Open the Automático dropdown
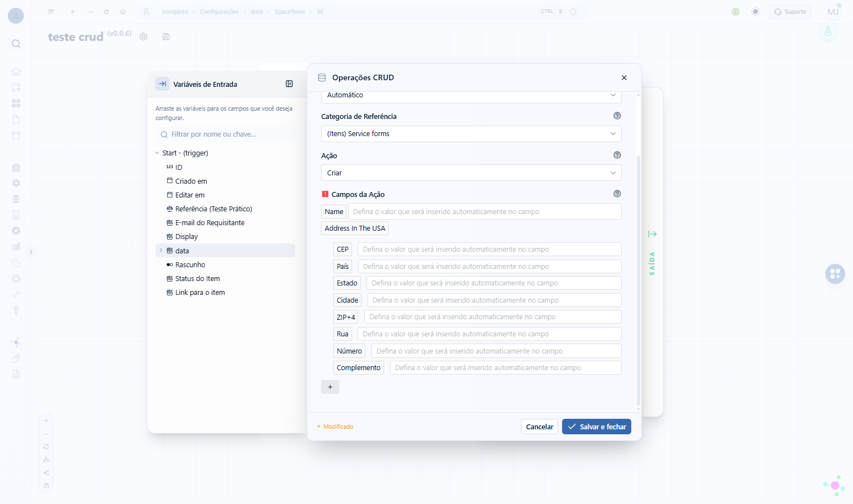Viewport: 853px width, 504px height. [471, 95]
